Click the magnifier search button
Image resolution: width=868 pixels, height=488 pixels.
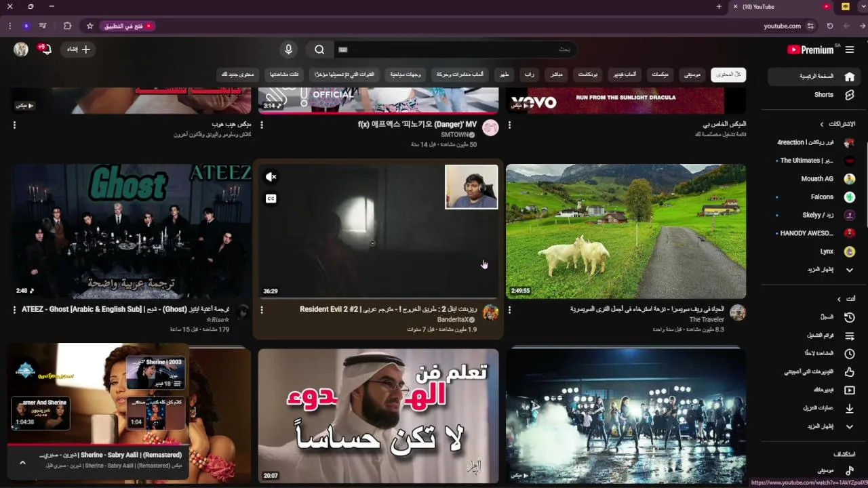319,49
